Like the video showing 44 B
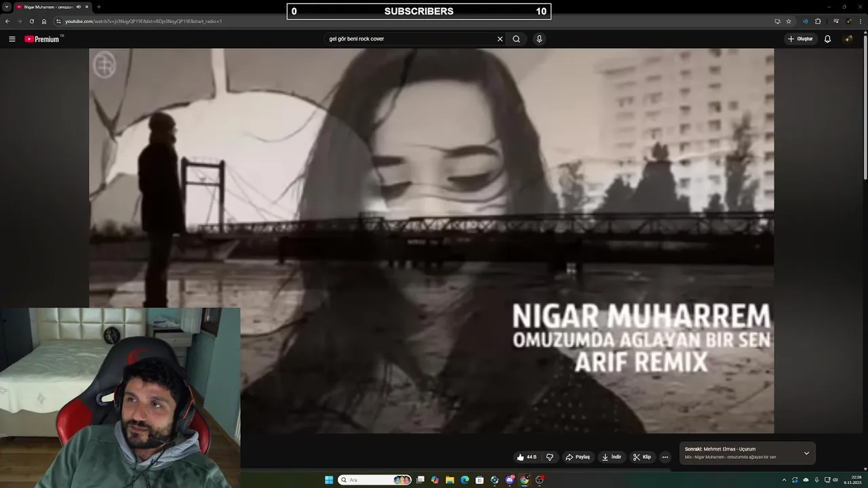868x488 pixels. 526,457
